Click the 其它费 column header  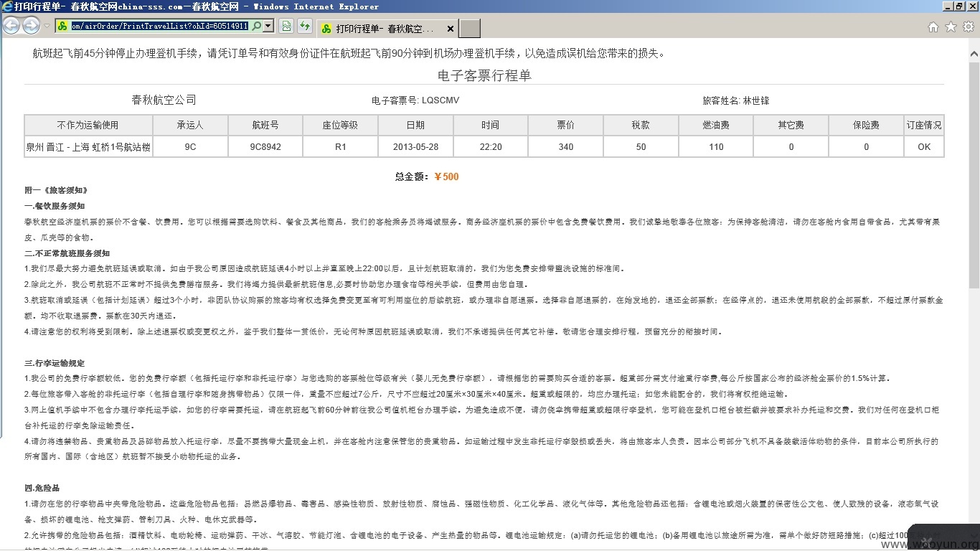[x=791, y=125]
